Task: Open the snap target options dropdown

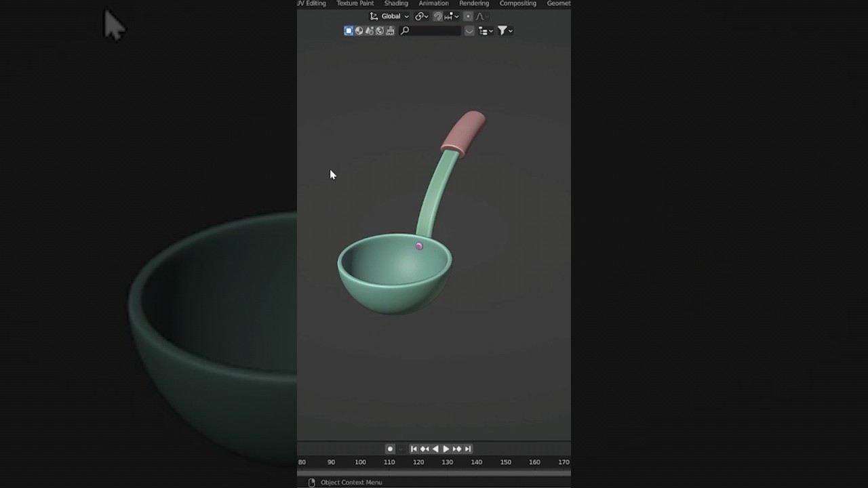Action: (x=452, y=16)
